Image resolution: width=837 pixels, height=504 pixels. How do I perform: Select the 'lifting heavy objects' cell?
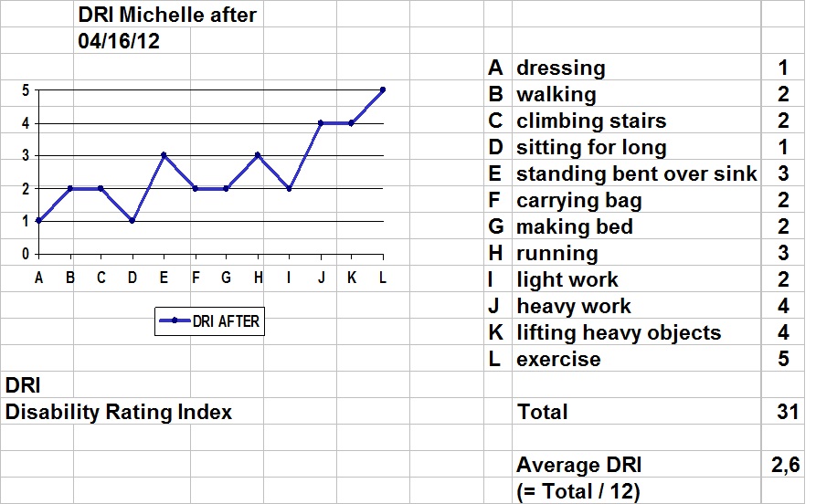(x=636, y=332)
